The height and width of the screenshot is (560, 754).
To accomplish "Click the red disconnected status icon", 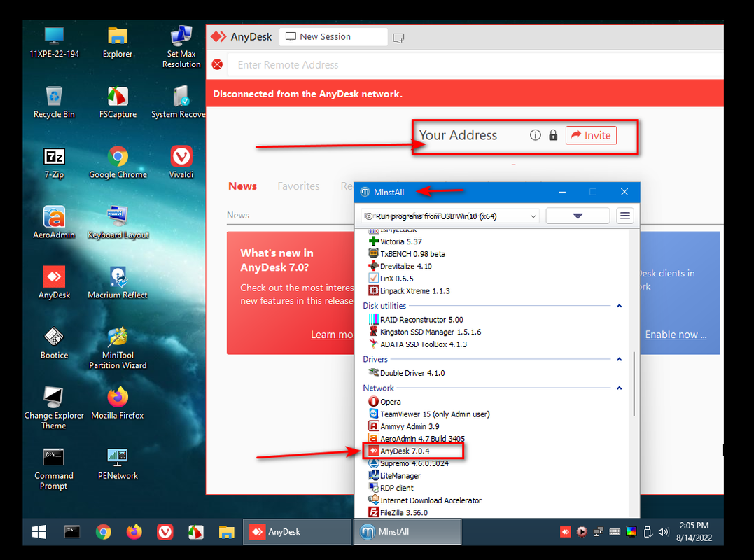I will coord(217,64).
